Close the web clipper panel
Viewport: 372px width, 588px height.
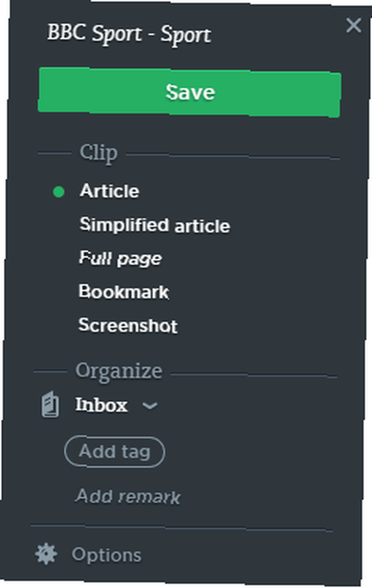point(353,25)
